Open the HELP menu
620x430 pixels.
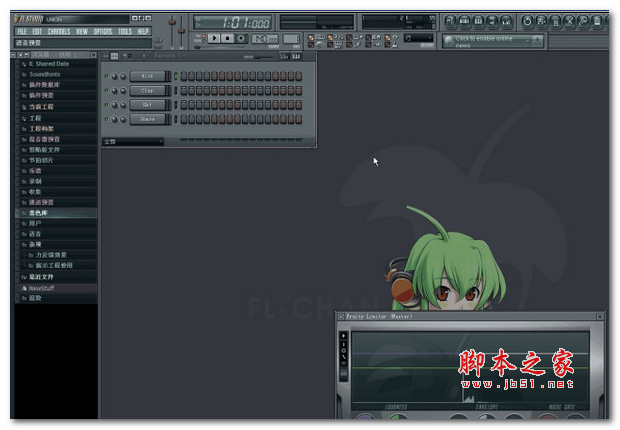tap(143, 31)
